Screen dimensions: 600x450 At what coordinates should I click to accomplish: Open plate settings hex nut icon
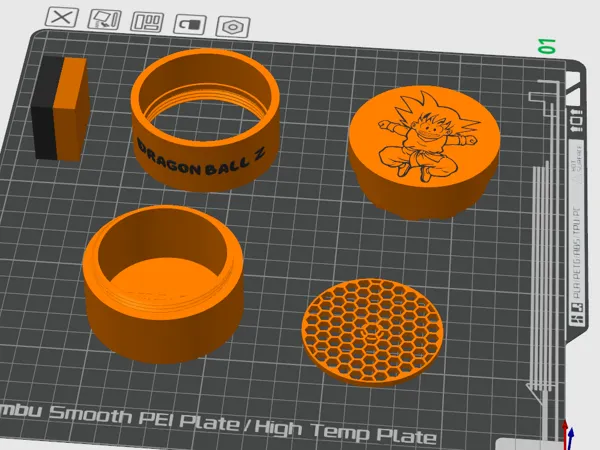point(233,27)
